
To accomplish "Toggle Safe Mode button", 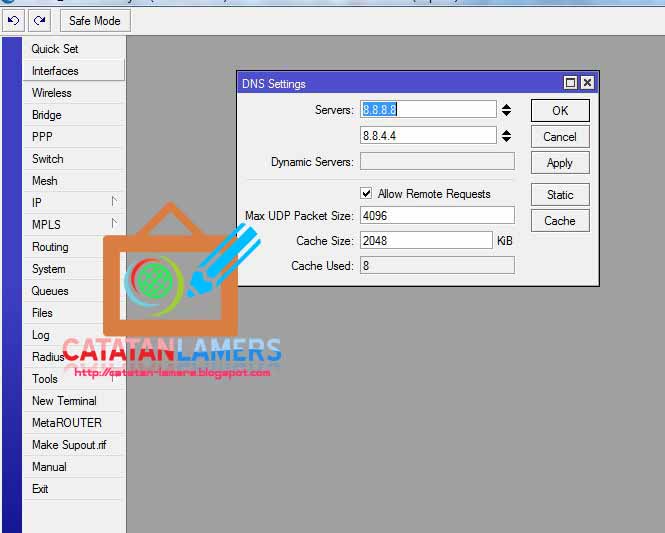I will click(95, 21).
